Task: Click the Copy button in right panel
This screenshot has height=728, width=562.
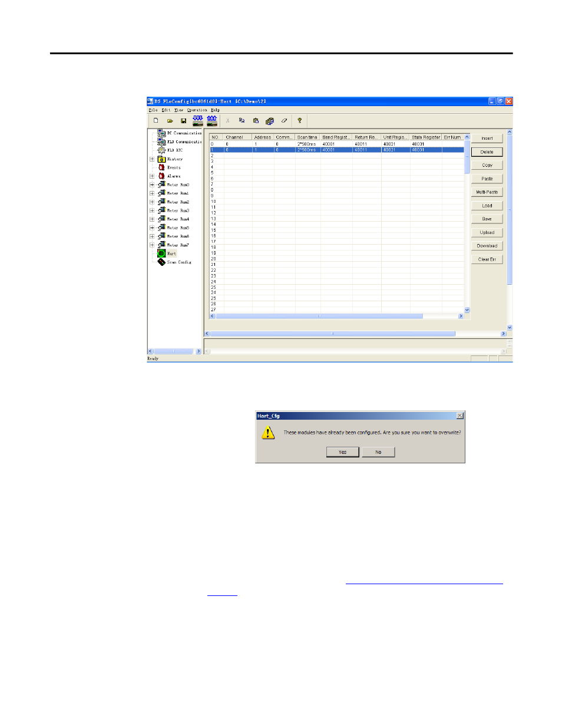Action: coord(487,165)
